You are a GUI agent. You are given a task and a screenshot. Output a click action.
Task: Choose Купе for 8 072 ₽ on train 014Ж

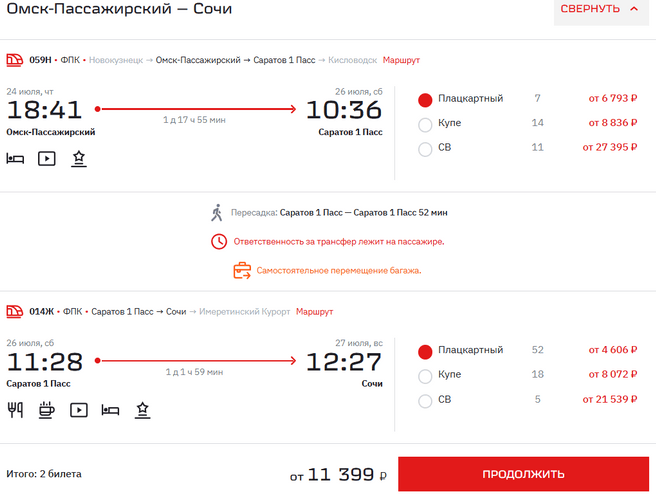point(425,376)
